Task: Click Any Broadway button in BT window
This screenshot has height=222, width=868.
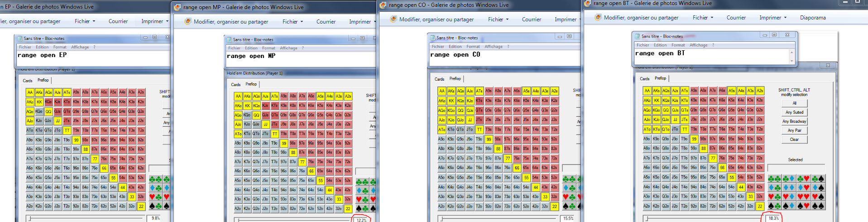Action: point(794,121)
